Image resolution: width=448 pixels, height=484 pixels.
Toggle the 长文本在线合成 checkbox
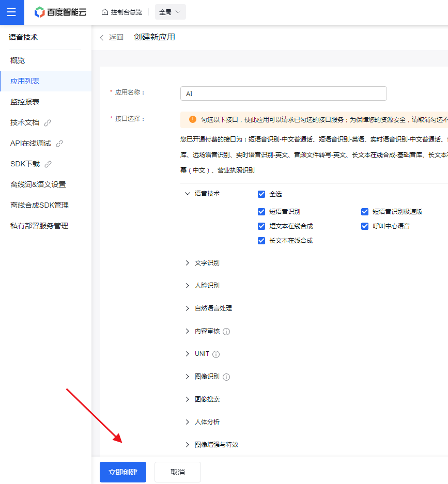(261, 241)
